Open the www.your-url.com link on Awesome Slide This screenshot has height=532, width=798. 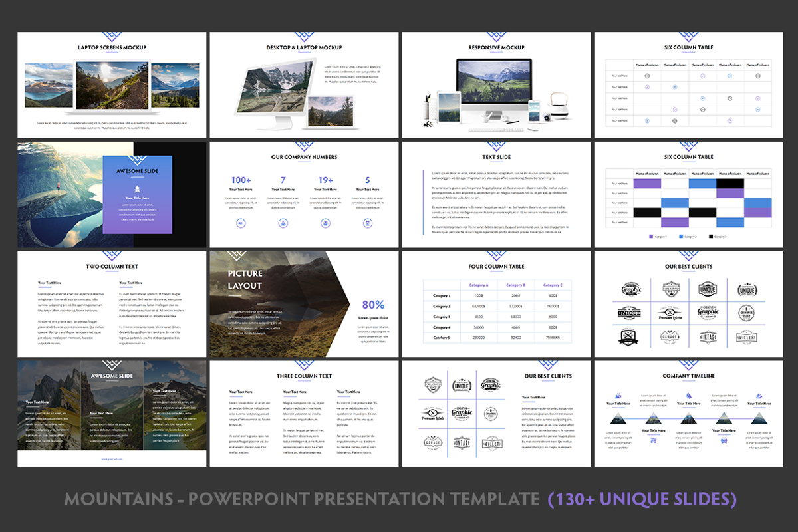coord(111,458)
